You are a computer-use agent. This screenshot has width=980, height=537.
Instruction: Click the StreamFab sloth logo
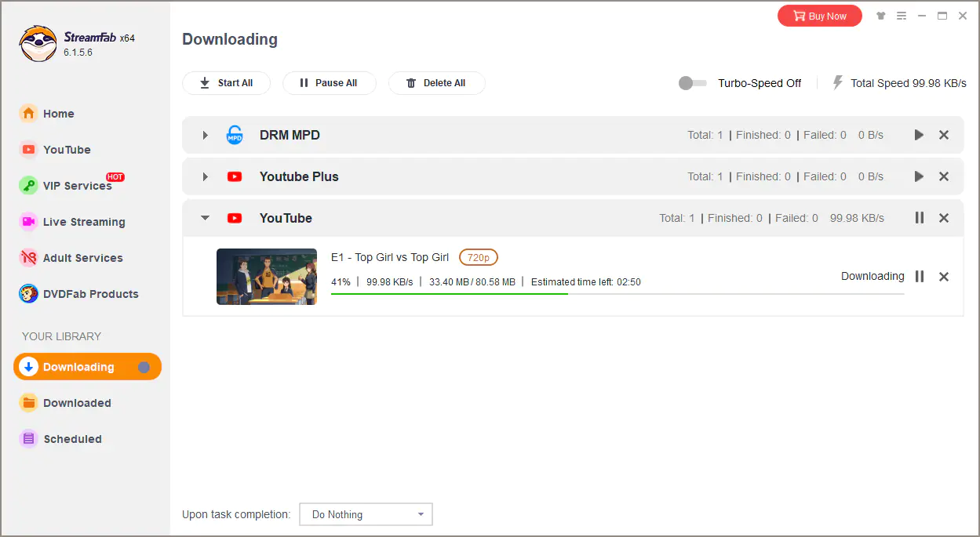38,44
